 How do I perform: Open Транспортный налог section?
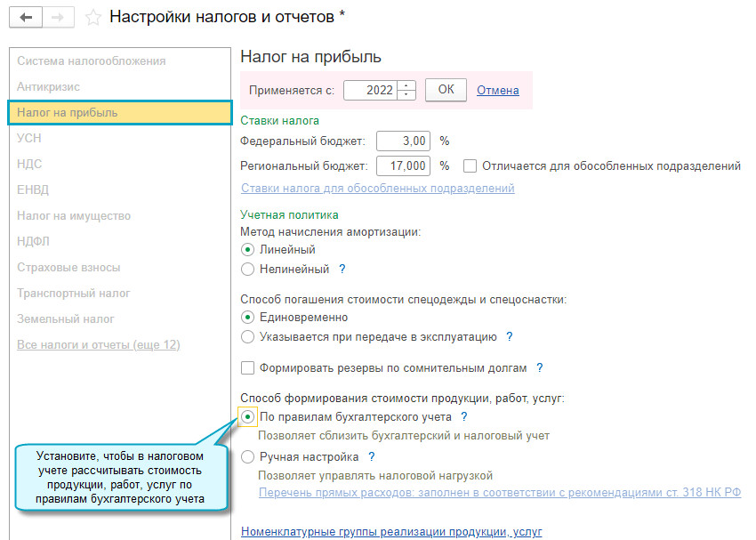tap(73, 294)
